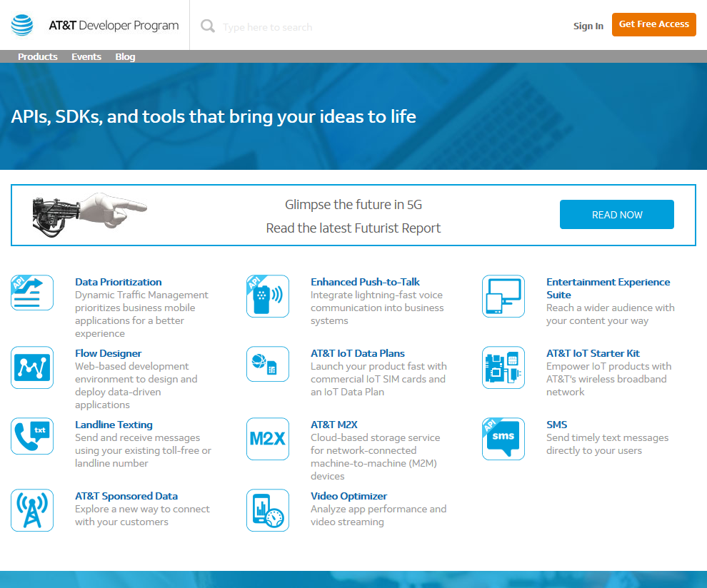Click the Empower IoT products description
The height and width of the screenshot is (588, 707).
click(608, 380)
